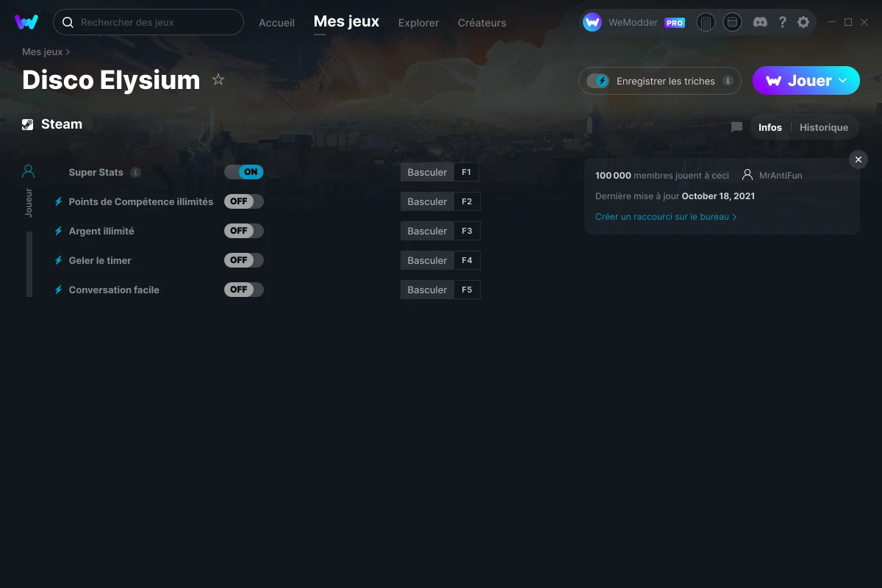Click lightning icon beside Conversation facile
The image size is (882, 588).
coord(58,290)
